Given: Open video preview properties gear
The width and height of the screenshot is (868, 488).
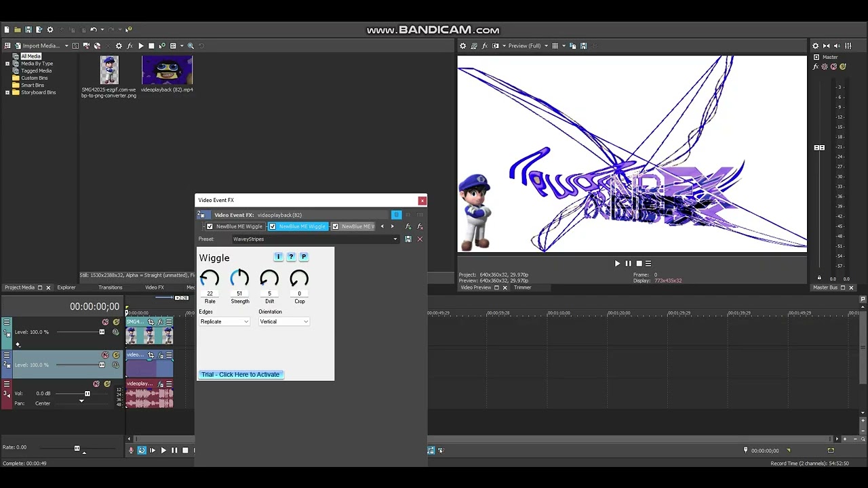Looking at the screenshot, I should (463, 46).
